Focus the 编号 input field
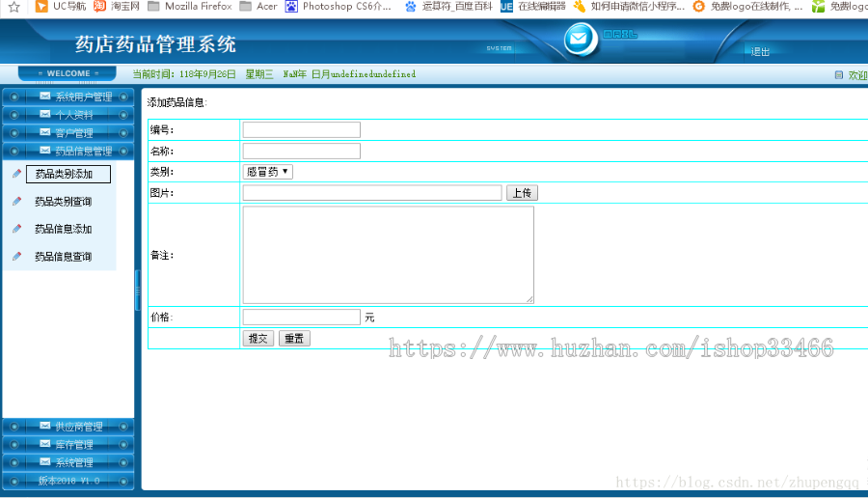868x498 pixels. 302,129
